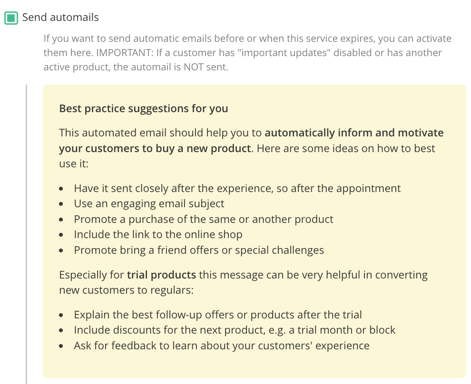Click the 'Have it sent closely after the experience' bullet
The width and height of the screenshot is (471, 384).
(x=237, y=188)
